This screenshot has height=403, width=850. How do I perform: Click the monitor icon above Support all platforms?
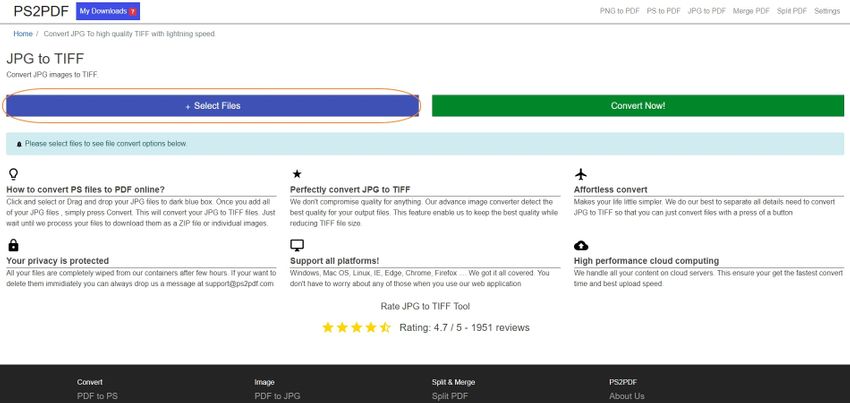click(x=296, y=245)
